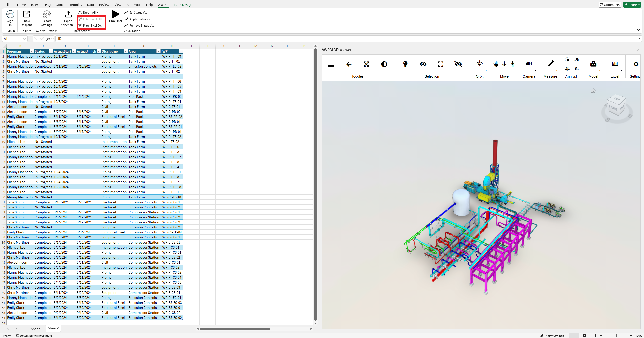
Task: Click the zoom in plus button
Action: coord(631,336)
